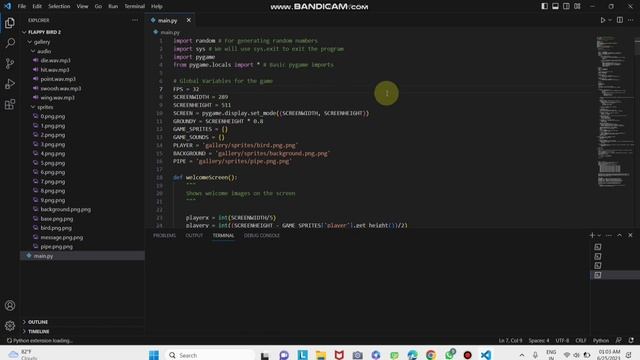Viewport: 640px width, 360px height.
Task: Open 0.png.png sprite file
Action: pos(53,116)
